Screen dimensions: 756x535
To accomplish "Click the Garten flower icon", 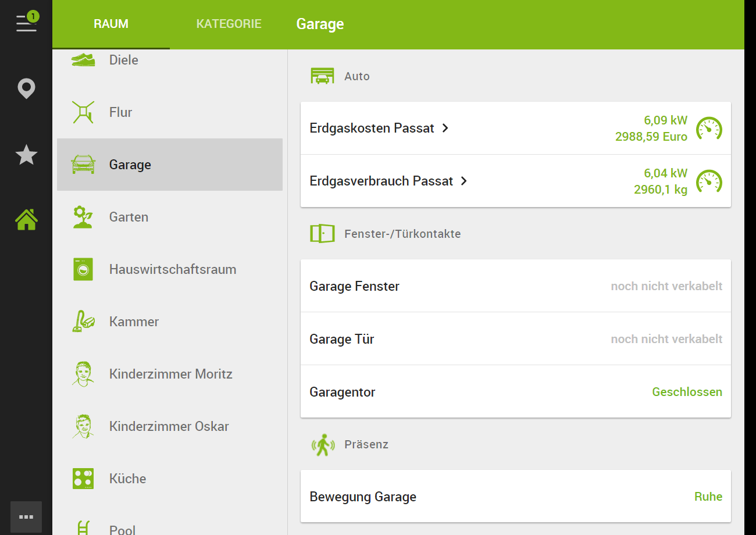I will click(x=83, y=217).
